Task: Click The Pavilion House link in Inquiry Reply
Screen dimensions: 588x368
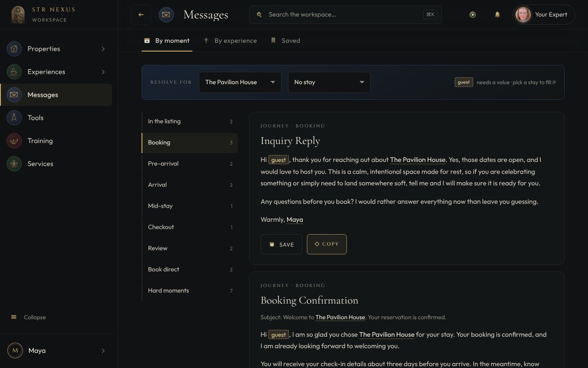Action: pyautogui.click(x=418, y=160)
